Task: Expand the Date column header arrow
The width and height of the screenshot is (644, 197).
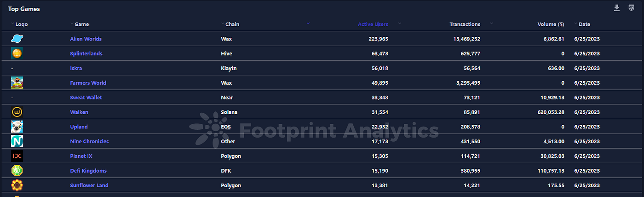Action: tap(575, 23)
